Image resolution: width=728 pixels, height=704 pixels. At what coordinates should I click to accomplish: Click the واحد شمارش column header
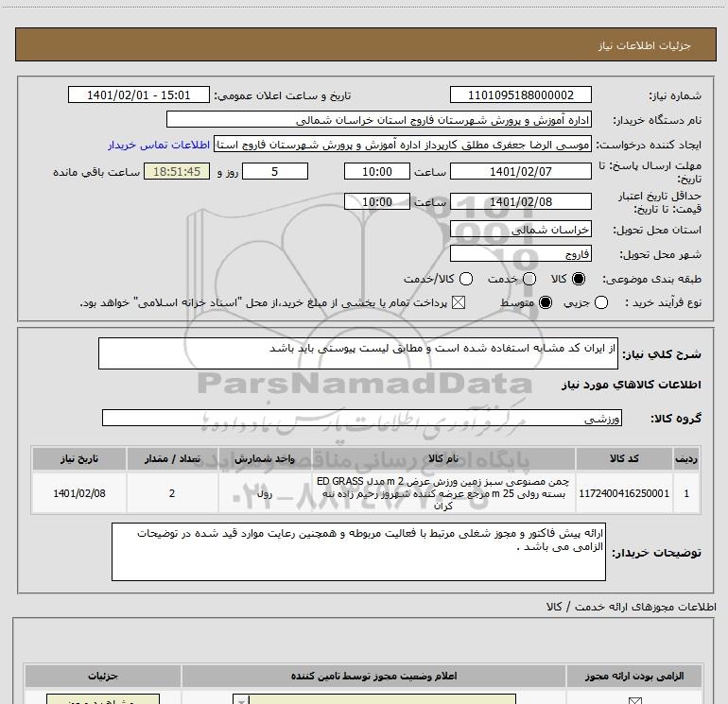265,459
